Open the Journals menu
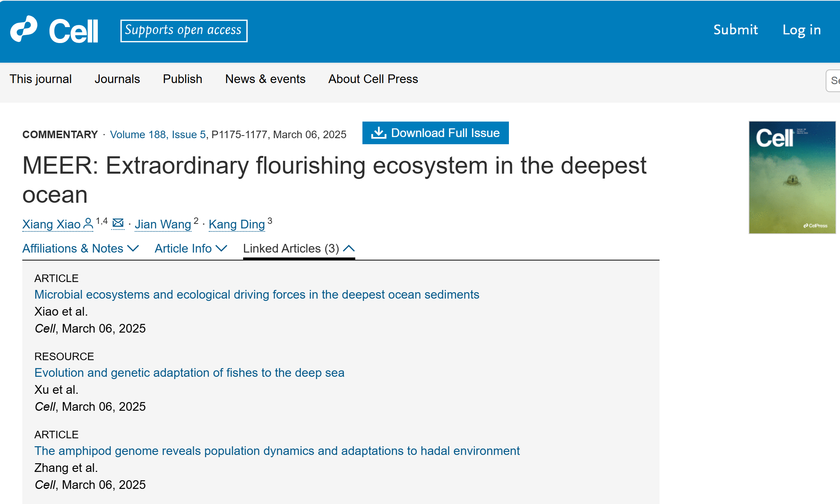The height and width of the screenshot is (504, 840). [117, 79]
